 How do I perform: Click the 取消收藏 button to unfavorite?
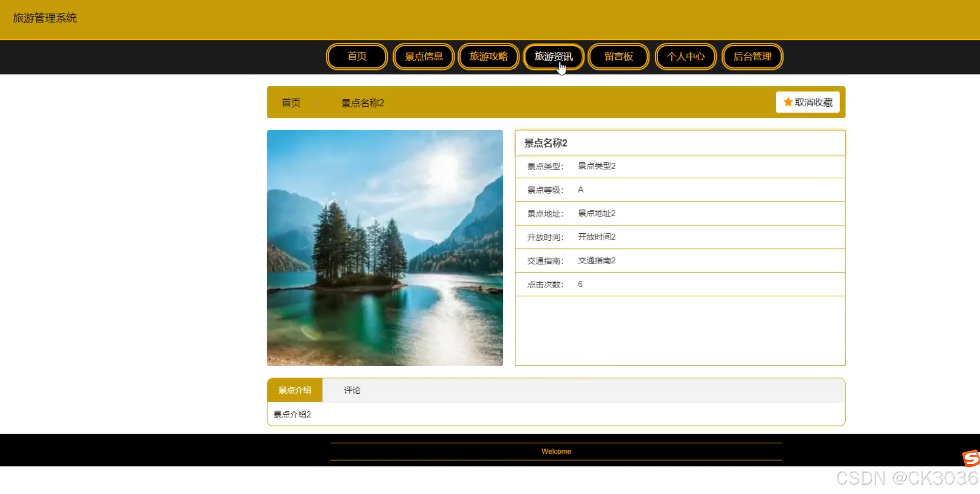807,102
